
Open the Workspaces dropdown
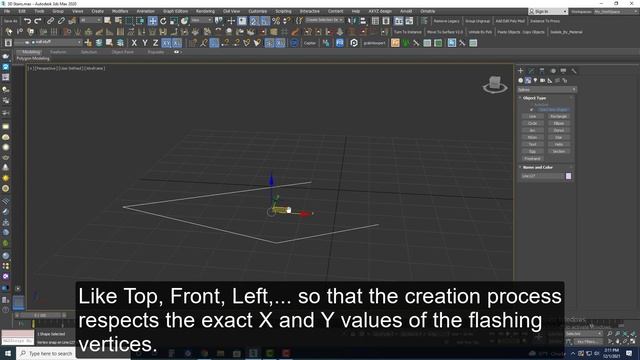click(615, 11)
